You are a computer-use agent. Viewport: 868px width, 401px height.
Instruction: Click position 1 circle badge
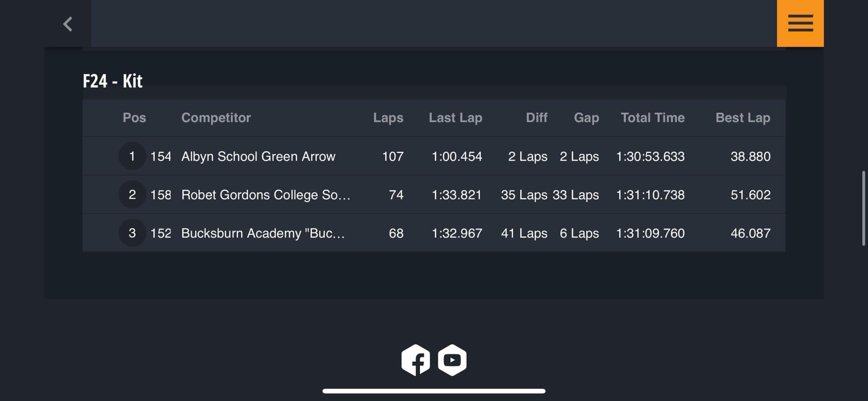pos(132,156)
